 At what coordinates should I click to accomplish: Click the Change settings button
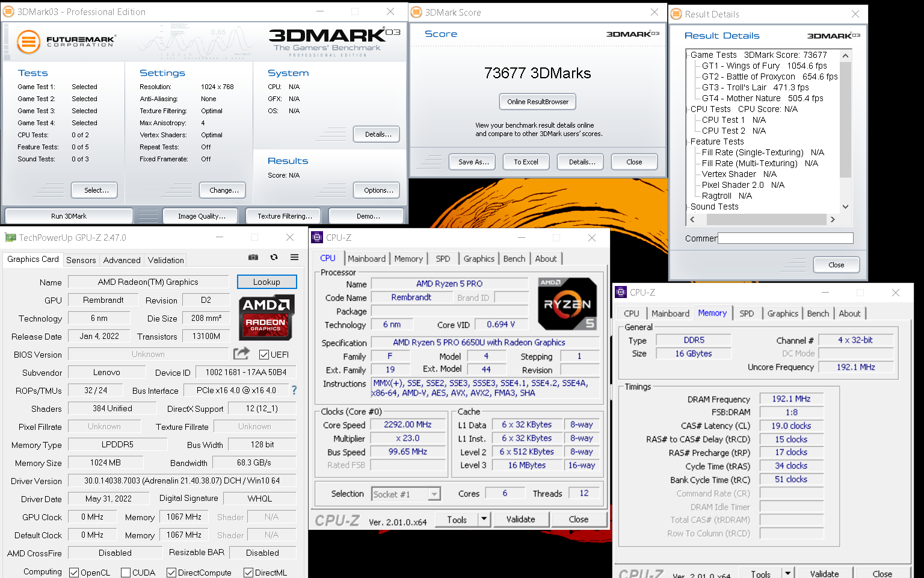224,190
